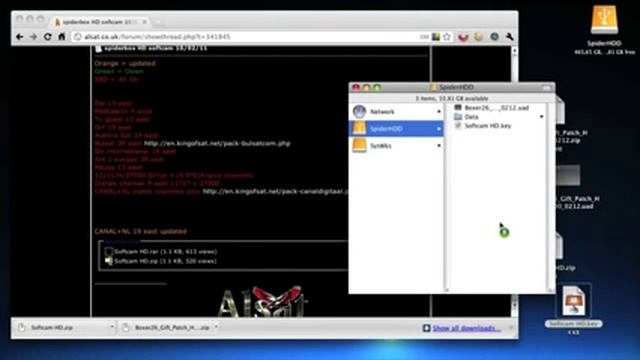Click the yellow extension icon in Chrome toolbar
Image resolution: width=640 pixels, height=360 pixels.
[479, 37]
